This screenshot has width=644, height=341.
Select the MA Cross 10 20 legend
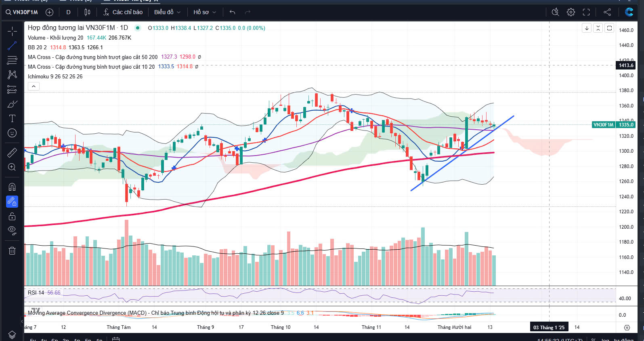(91, 67)
